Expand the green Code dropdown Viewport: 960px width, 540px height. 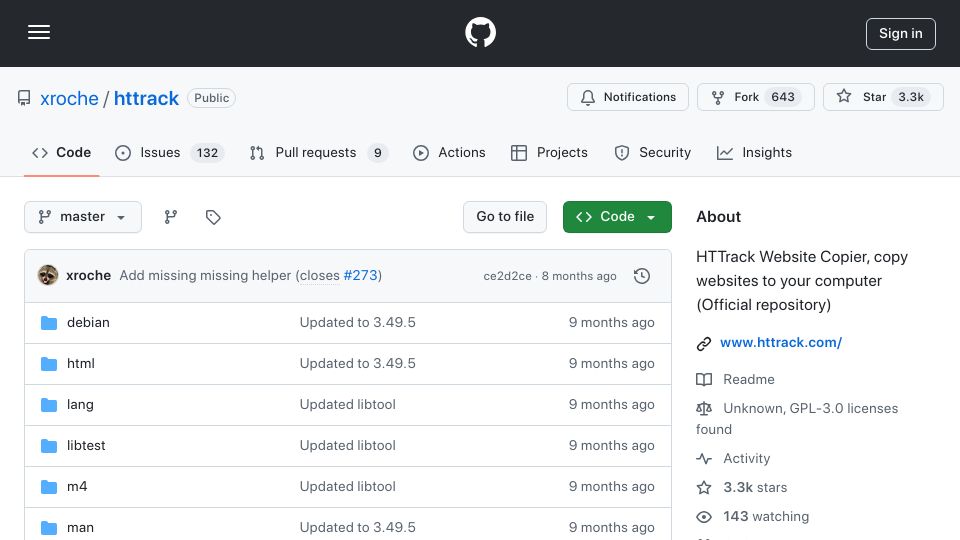tap(617, 217)
